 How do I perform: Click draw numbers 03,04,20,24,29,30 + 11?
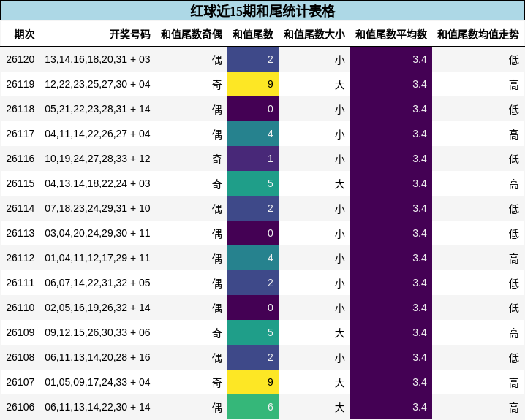97,233
